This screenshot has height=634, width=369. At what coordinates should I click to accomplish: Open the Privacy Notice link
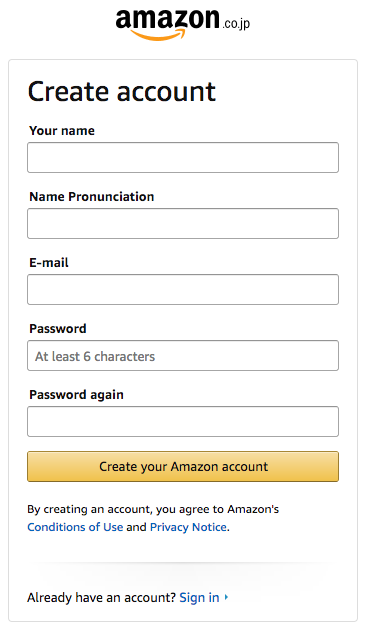pyautogui.click(x=188, y=527)
